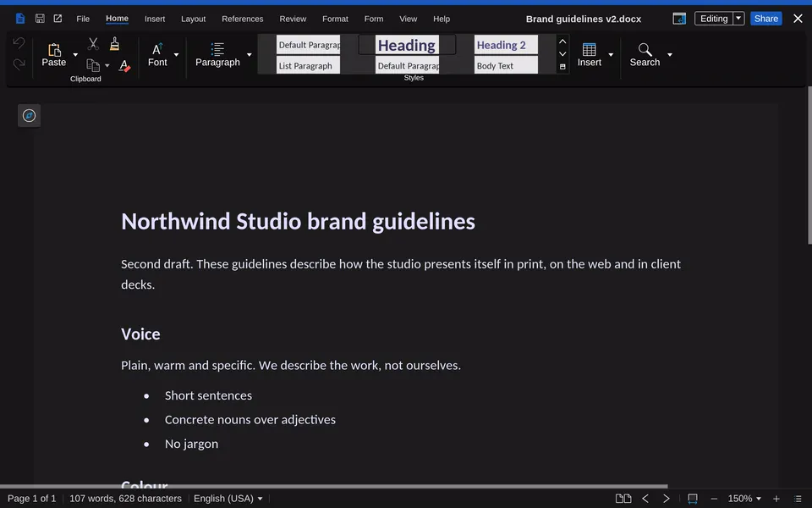The image size is (812, 508).
Task: Expand the full styles gallery
Action: (563, 66)
